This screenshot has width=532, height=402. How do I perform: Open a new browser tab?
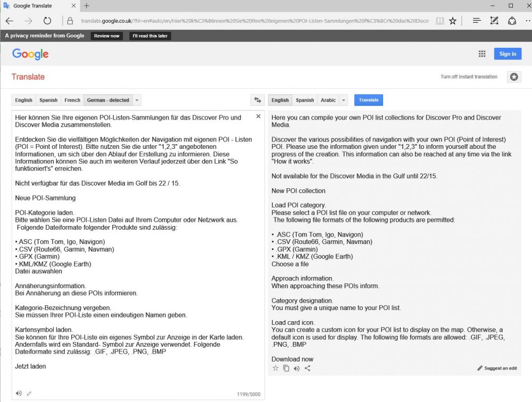pos(87,6)
